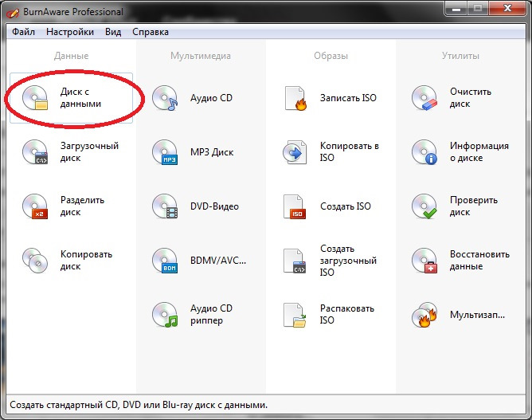Choose the Разделить диск text

(82, 206)
